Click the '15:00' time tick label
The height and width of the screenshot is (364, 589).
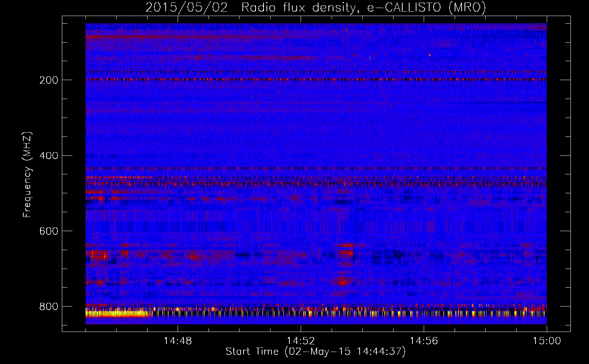tap(547, 341)
